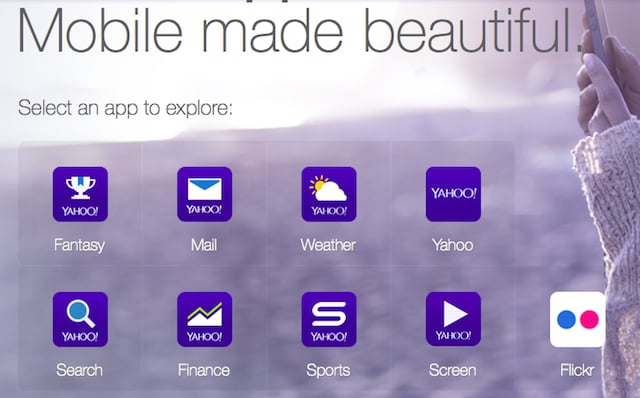The height and width of the screenshot is (398, 640).
Task: Select the Yahoo Mail envelope icon
Action: point(204,194)
